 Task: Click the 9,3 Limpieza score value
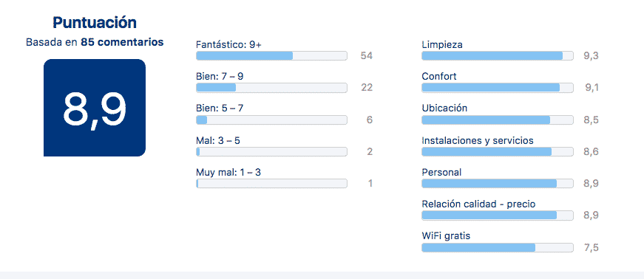[591, 56]
